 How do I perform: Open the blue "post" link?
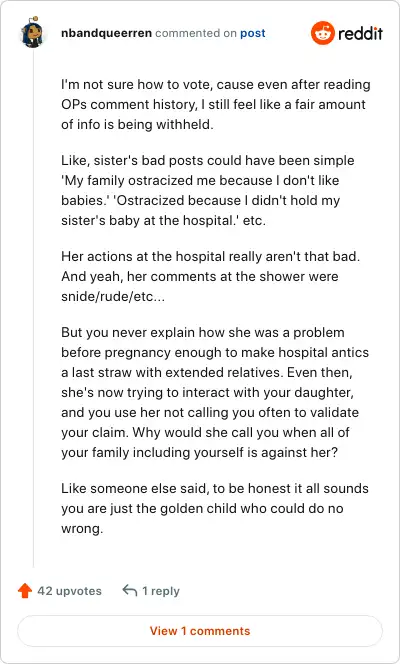(x=253, y=33)
